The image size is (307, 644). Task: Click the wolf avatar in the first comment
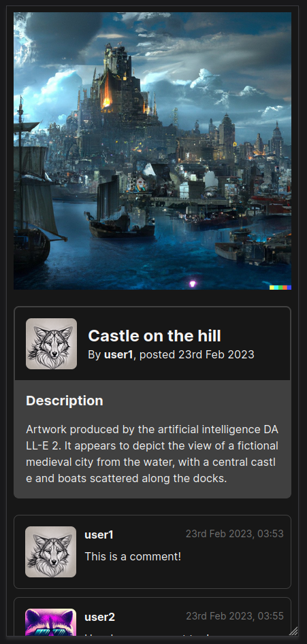(50, 552)
